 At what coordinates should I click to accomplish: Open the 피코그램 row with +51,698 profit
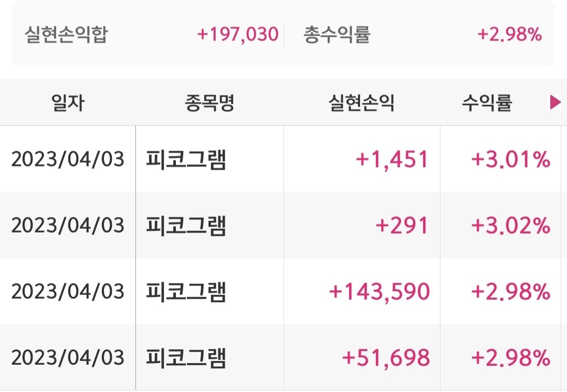point(283,357)
